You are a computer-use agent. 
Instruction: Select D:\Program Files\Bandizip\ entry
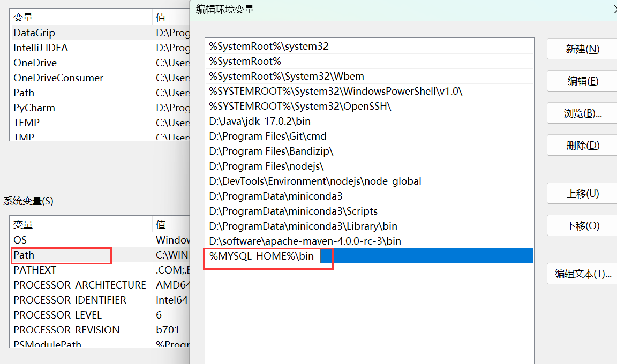(x=369, y=151)
